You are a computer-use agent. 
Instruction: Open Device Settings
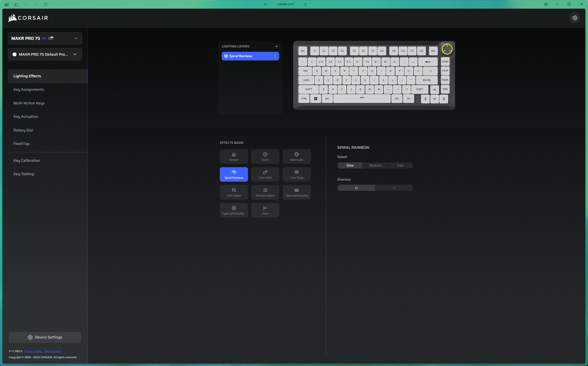45,337
